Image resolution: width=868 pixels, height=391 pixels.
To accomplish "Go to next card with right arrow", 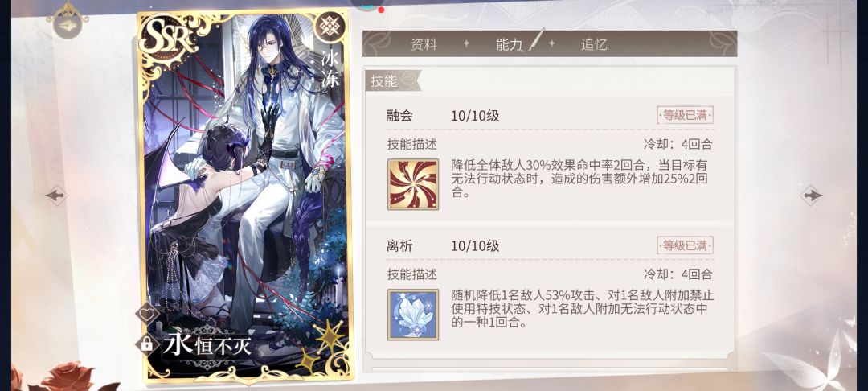I will [812, 195].
